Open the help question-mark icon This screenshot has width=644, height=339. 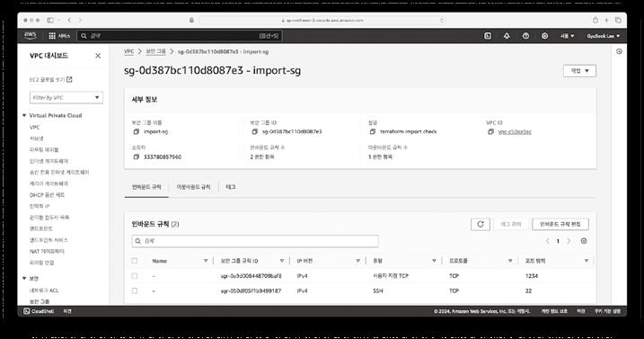tap(525, 36)
